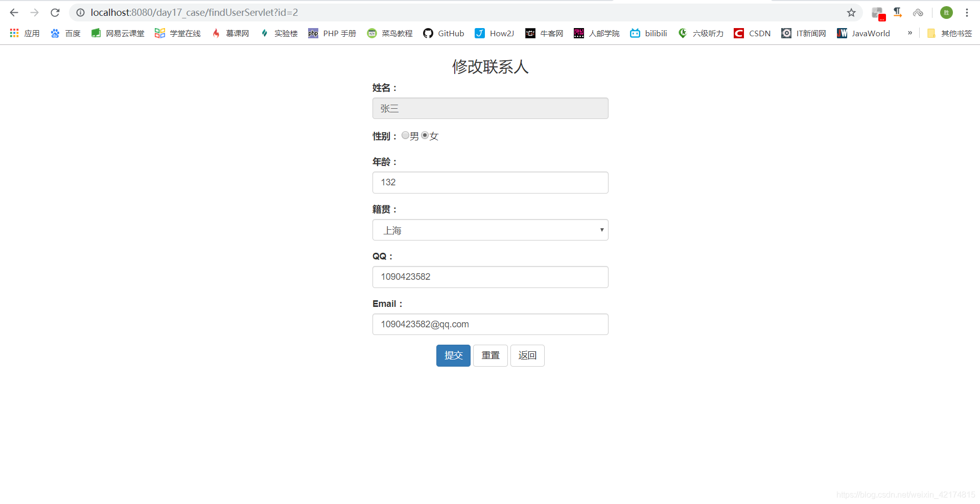The image size is (980, 504).
Task: Select the 女 gender radio button
Action: 425,135
